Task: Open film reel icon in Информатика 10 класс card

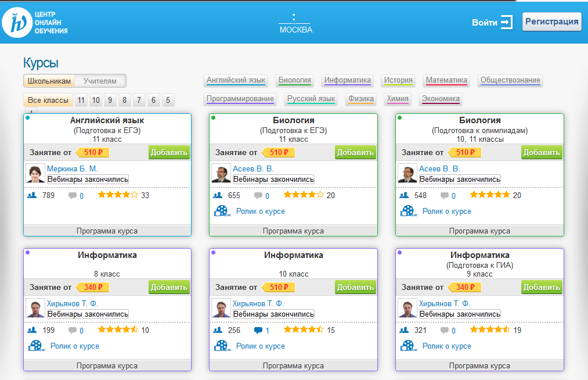Action: (222, 346)
